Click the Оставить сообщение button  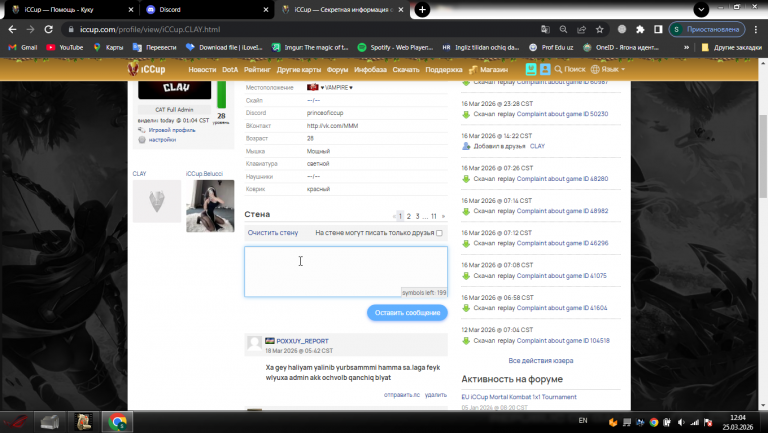(407, 313)
